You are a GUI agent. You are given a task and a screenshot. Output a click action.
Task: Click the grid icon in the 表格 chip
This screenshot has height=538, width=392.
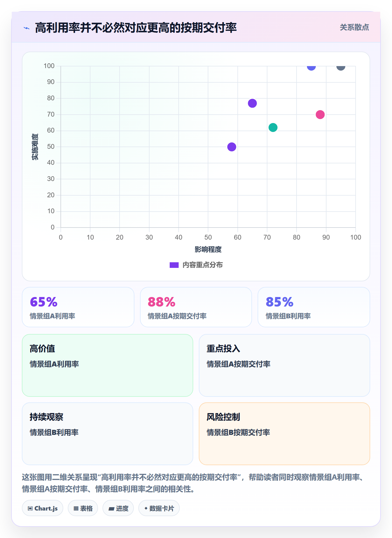click(76, 509)
